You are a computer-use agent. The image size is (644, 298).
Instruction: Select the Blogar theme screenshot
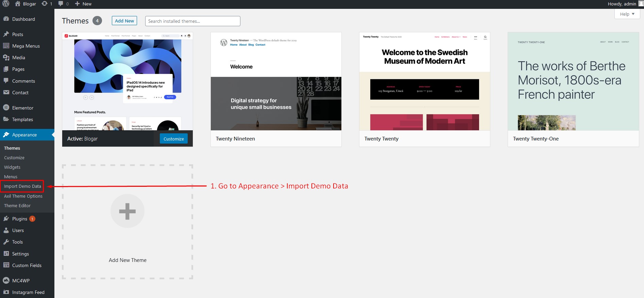128,81
